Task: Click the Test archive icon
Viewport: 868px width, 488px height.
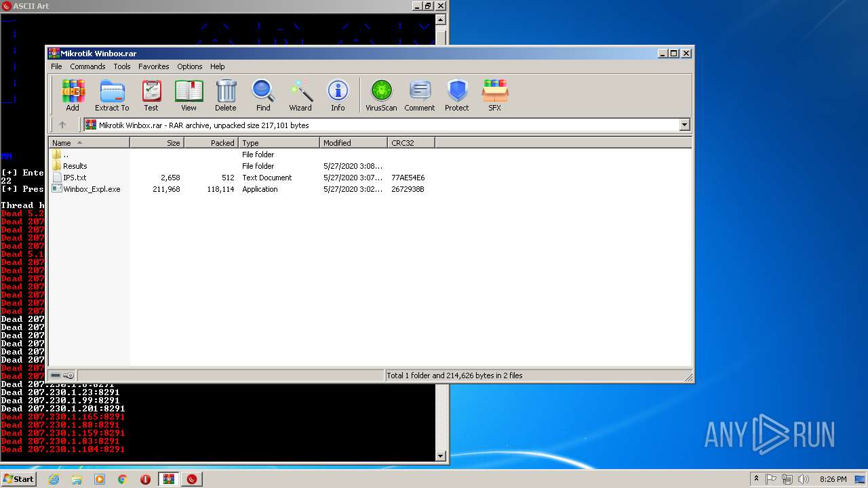Action: point(151,95)
